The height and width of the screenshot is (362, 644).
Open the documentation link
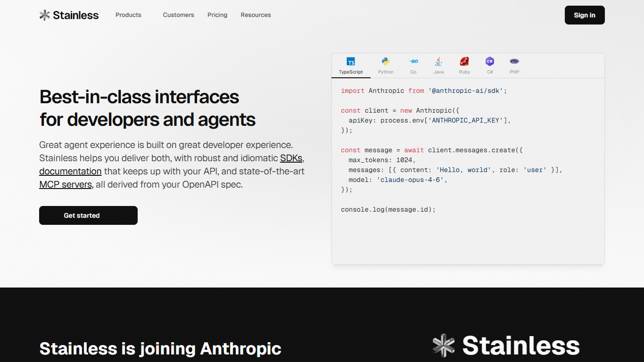(70, 171)
